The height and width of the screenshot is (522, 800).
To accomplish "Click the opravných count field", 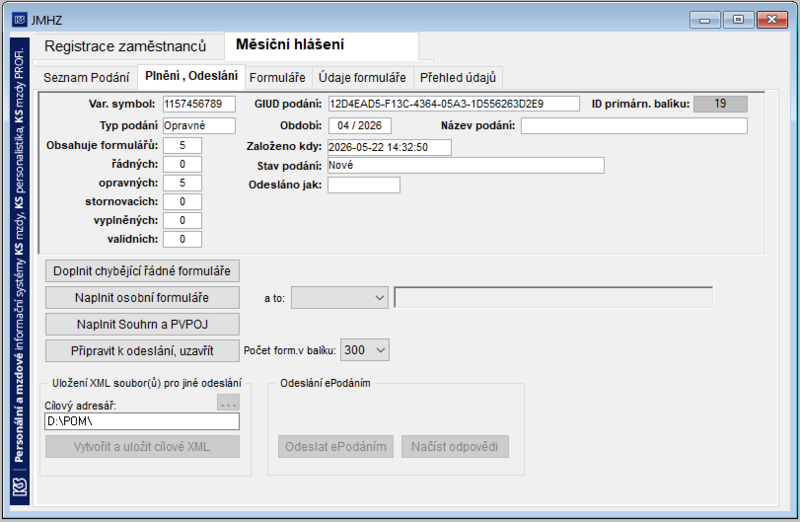I will tap(182, 183).
